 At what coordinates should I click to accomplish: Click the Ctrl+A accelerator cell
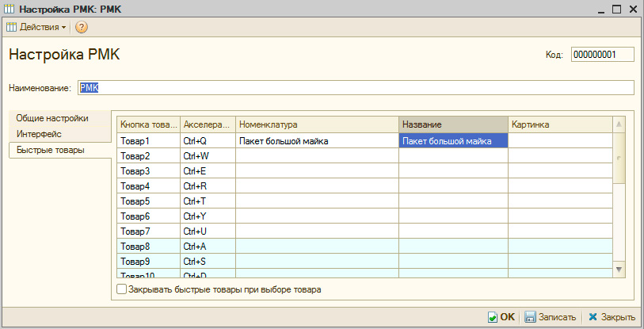point(208,247)
